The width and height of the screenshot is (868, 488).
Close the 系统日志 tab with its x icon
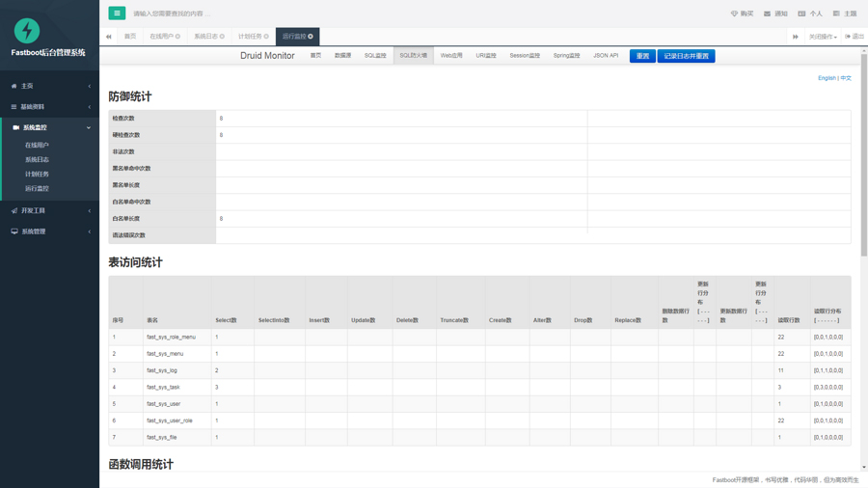[222, 37]
